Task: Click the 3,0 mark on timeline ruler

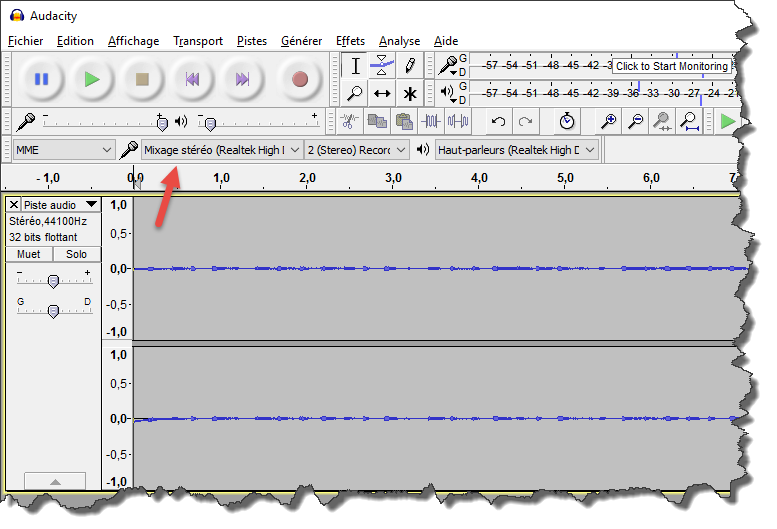Action: tap(393, 178)
